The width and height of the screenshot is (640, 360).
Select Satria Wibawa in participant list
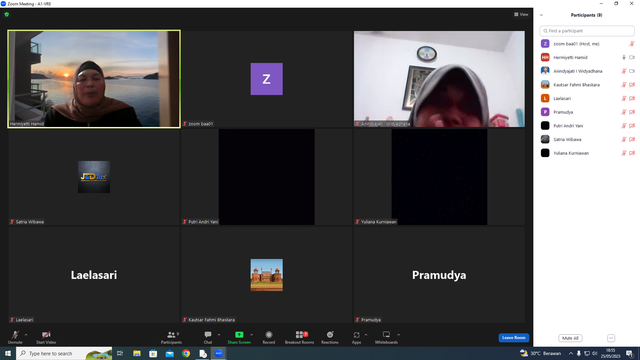pos(587,139)
